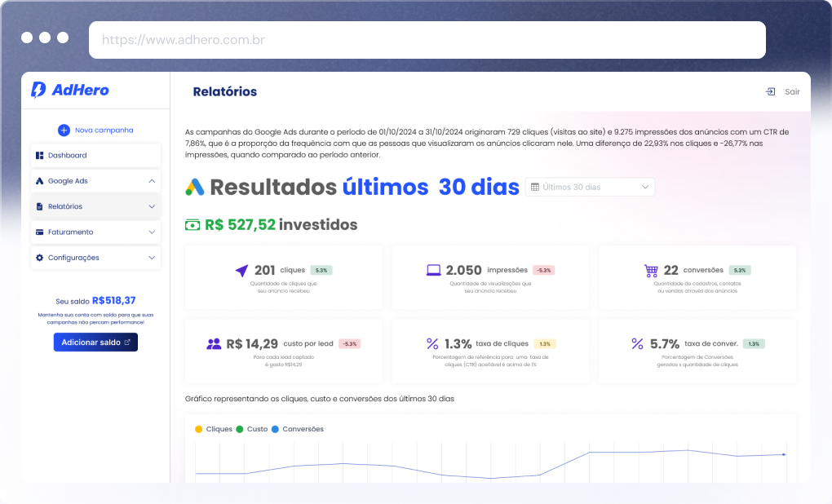Click the money icon beside R$ 527,52 investidos
This screenshot has width=832, height=504.
point(193,224)
